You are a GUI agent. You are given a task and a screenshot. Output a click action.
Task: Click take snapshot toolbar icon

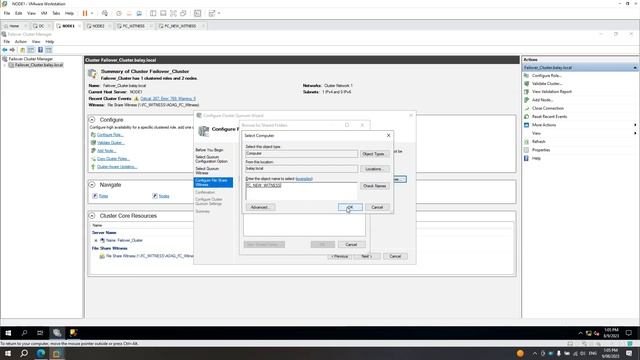pos(119,13)
